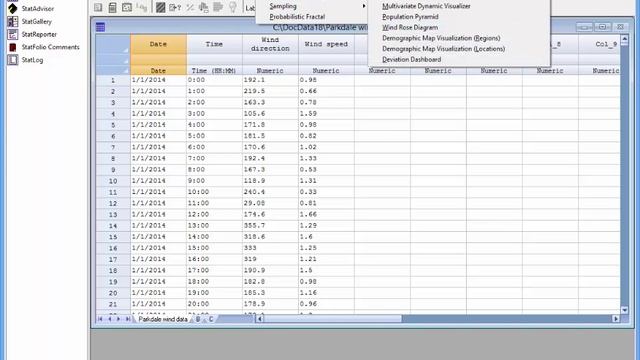640x360 pixels.
Task: Click 'Time (HH:MM)' type cell
Action: [214, 71]
